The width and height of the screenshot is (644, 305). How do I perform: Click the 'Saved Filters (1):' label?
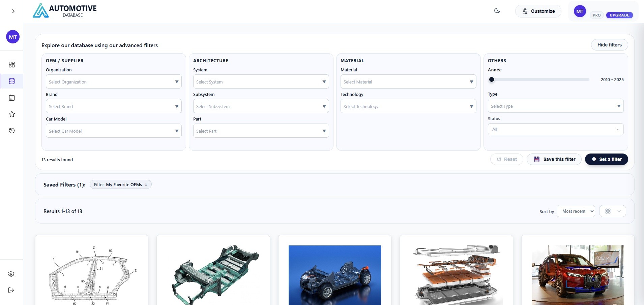tap(64, 184)
